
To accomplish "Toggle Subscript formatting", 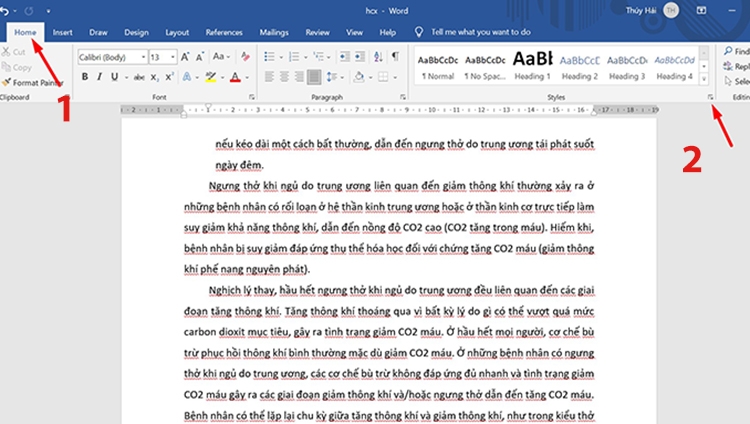I will (154, 77).
